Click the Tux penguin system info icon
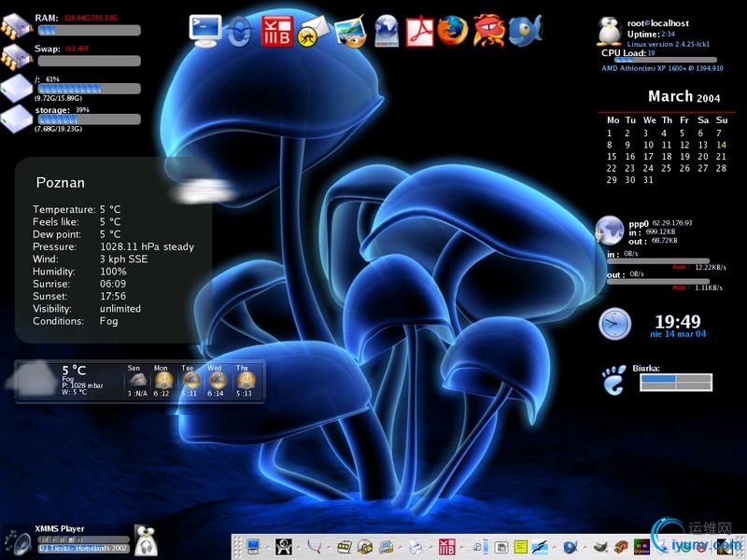The height and width of the screenshot is (560, 747). click(x=610, y=33)
